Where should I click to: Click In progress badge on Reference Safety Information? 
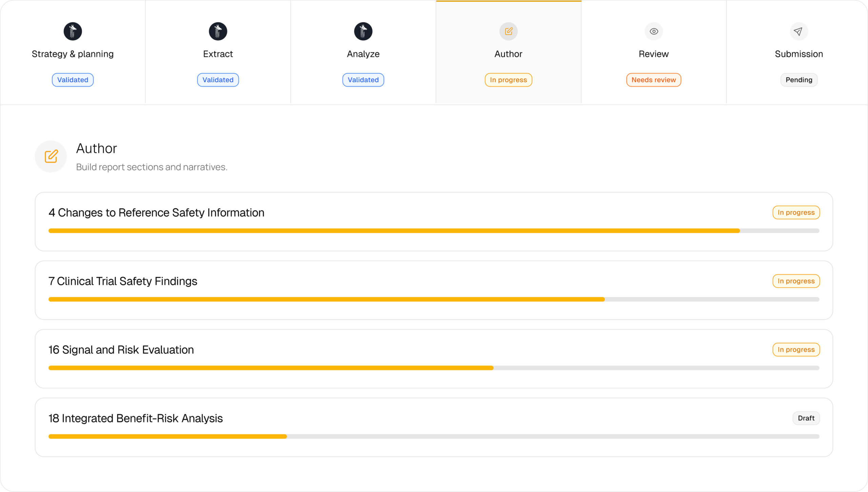[x=796, y=212]
